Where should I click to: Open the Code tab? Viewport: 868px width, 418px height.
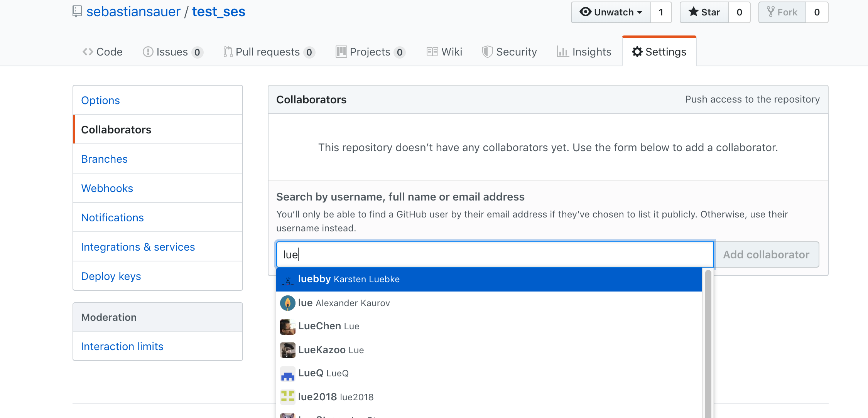point(103,52)
